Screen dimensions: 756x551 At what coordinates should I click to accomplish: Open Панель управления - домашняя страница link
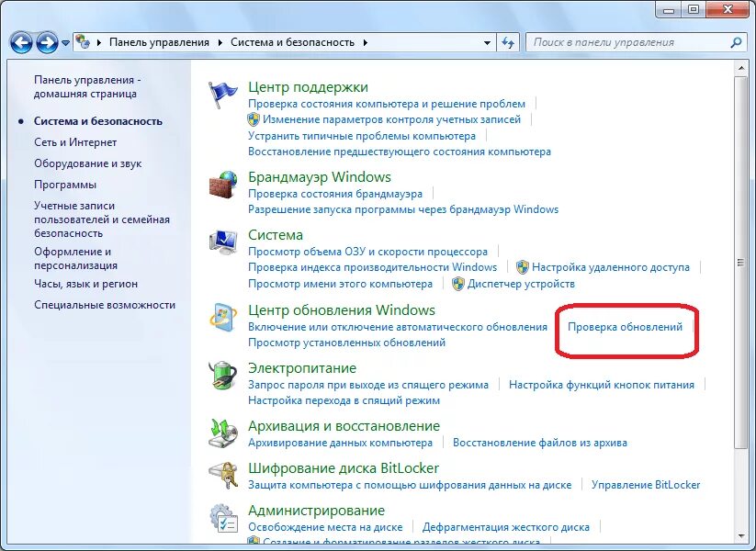click(x=87, y=86)
